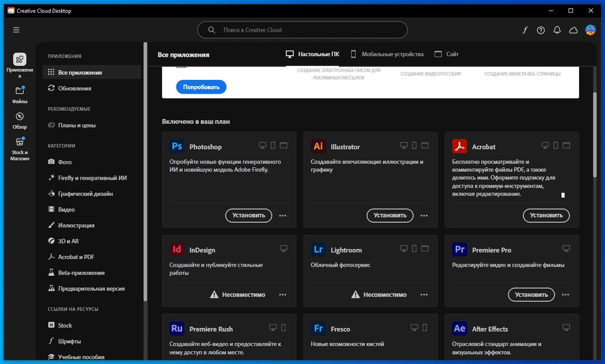Click the Попробовать button
The image size is (605, 364).
(201, 87)
